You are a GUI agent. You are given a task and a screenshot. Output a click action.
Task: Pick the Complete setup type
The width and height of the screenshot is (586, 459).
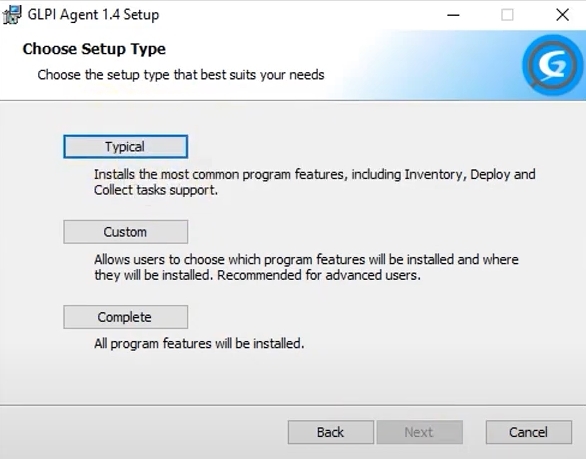click(x=126, y=317)
